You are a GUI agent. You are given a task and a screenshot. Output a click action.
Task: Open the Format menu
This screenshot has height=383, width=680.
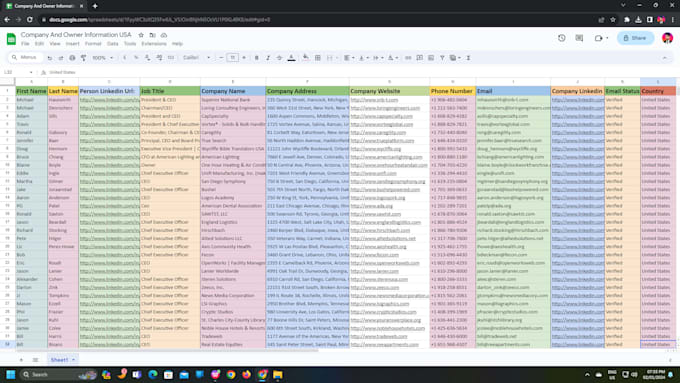(x=93, y=44)
